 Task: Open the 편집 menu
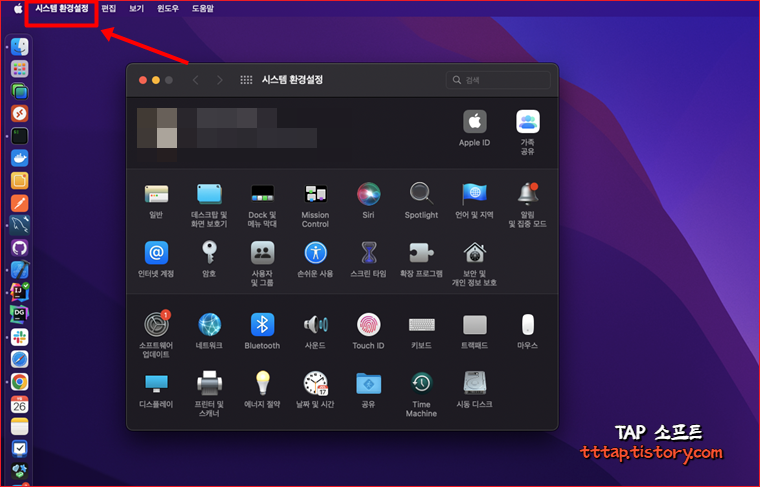pos(109,8)
